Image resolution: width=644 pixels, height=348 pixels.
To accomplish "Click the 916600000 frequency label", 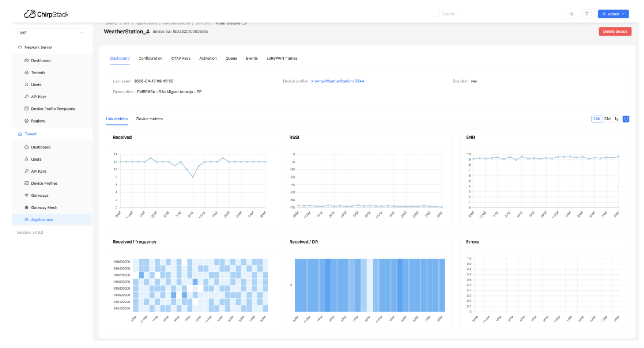I will point(122,261).
